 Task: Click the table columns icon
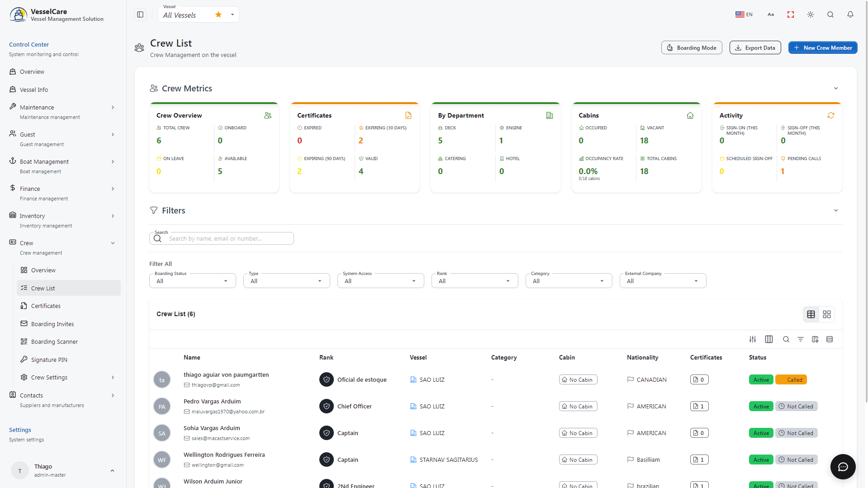(769, 339)
